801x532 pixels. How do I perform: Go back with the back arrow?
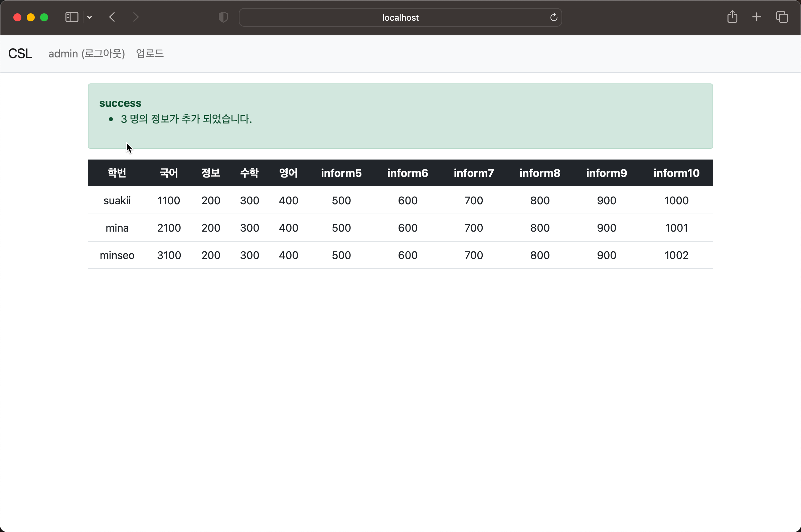112,17
